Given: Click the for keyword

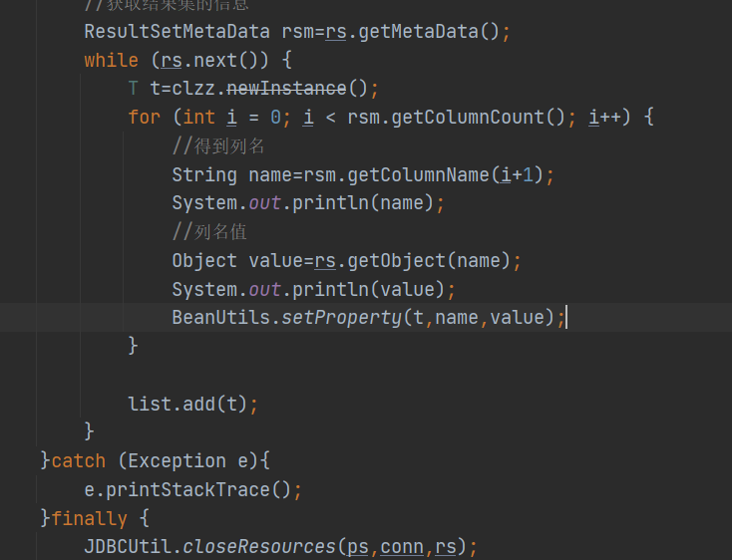Looking at the screenshot, I should pyautogui.click(x=145, y=117).
